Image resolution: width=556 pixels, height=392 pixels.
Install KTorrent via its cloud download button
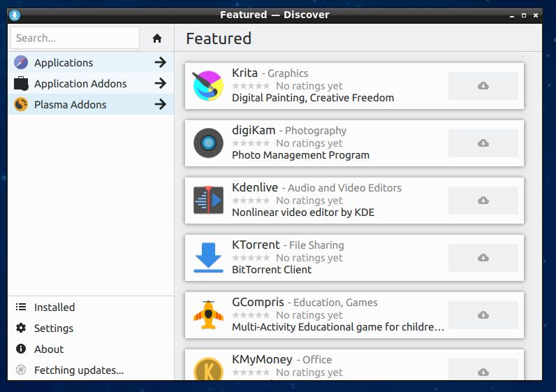(x=483, y=258)
